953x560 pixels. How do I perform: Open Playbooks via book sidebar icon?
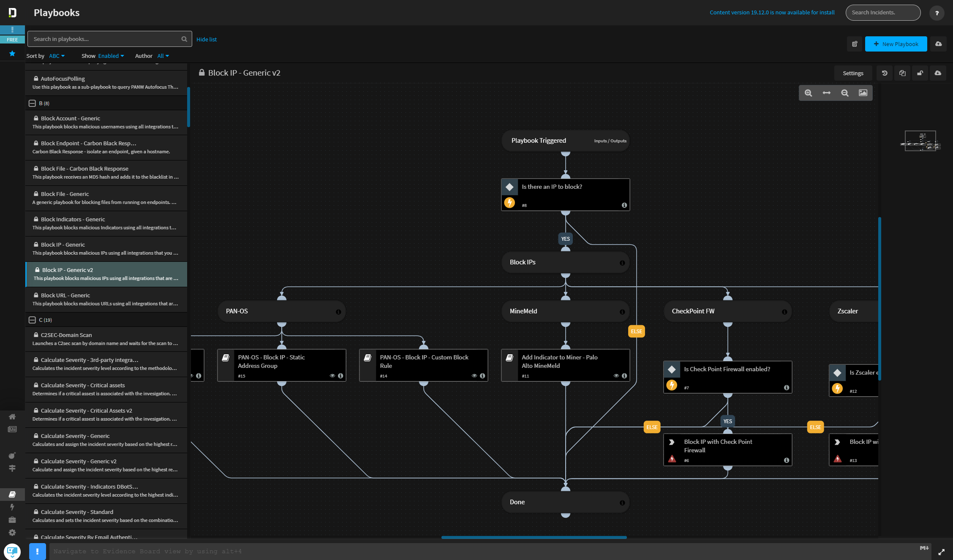tap(12, 494)
